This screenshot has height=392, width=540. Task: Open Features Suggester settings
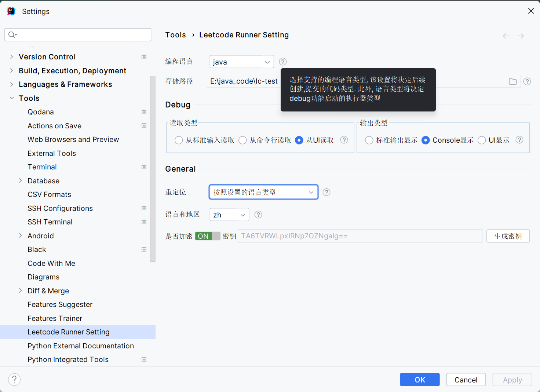tap(60, 304)
